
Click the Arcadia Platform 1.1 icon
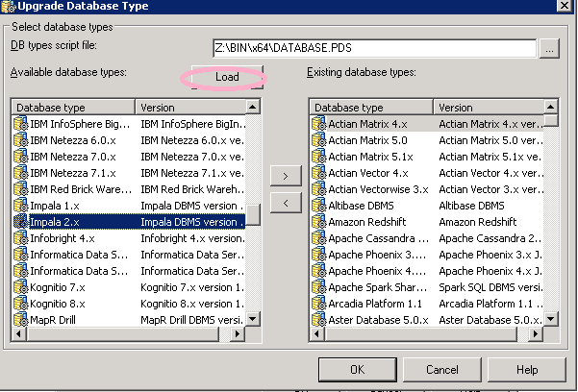point(319,304)
